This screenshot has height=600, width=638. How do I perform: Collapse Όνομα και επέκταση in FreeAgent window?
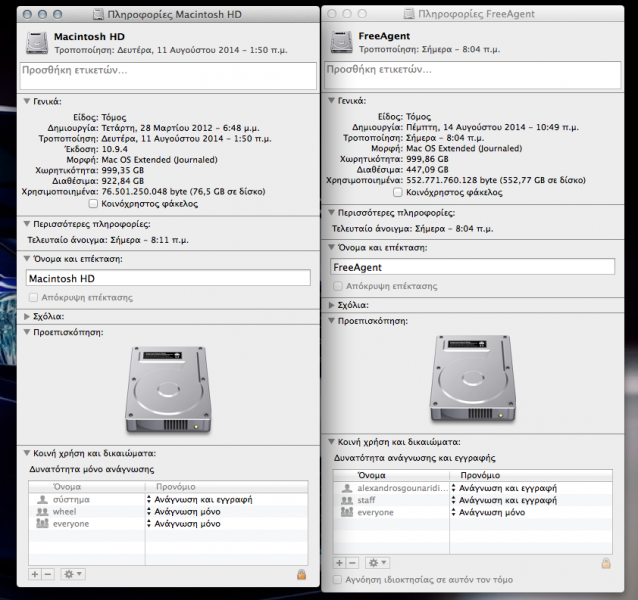coord(331,247)
